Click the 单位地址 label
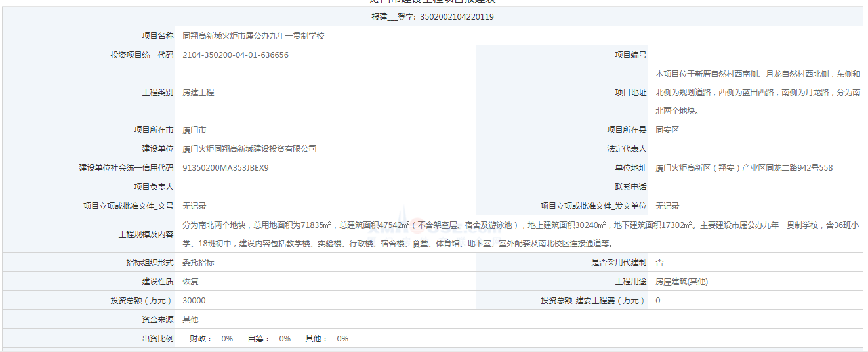The height and width of the screenshot is (352, 868). coord(630,168)
